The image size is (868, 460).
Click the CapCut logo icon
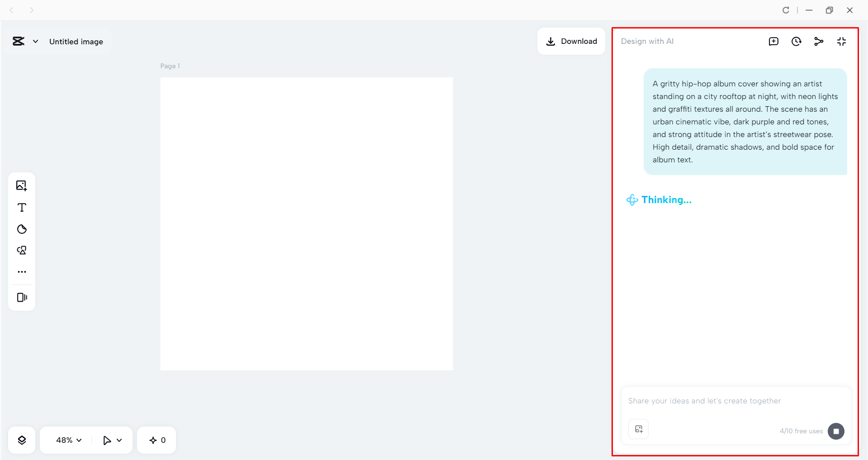19,41
